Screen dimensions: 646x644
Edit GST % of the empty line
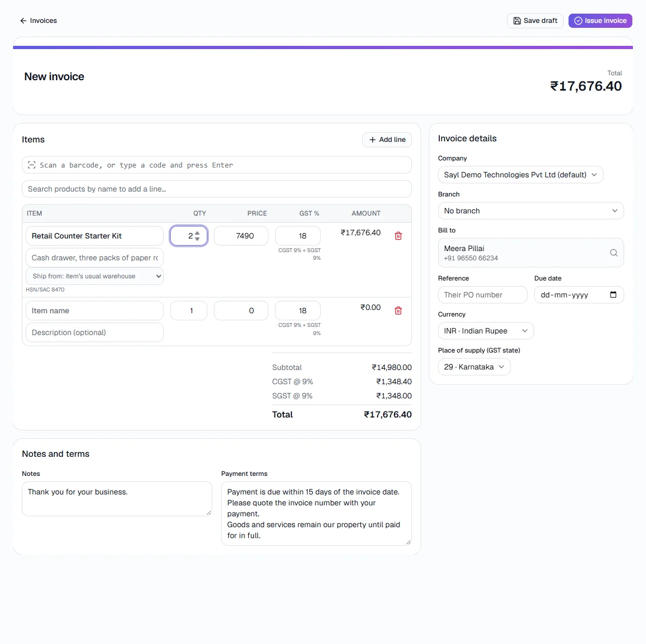pos(297,311)
